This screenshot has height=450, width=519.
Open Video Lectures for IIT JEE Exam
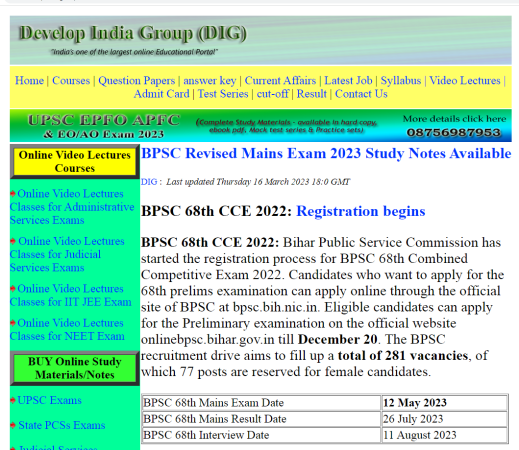pyautogui.click(x=71, y=295)
